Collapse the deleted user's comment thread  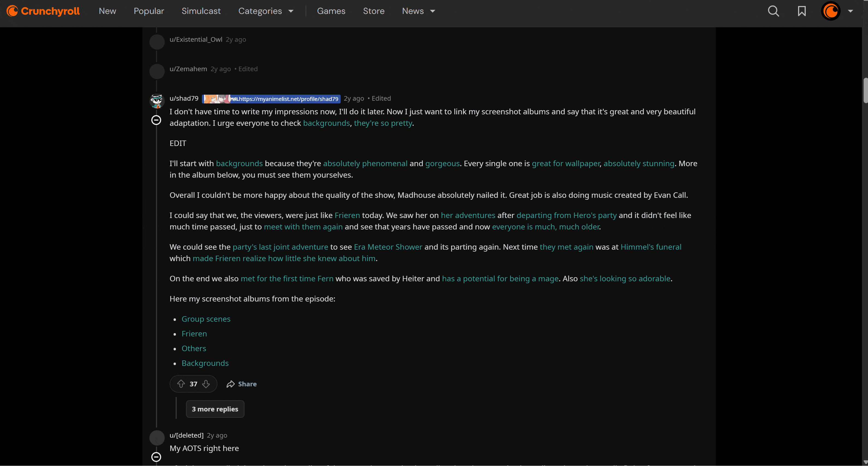[156, 457]
